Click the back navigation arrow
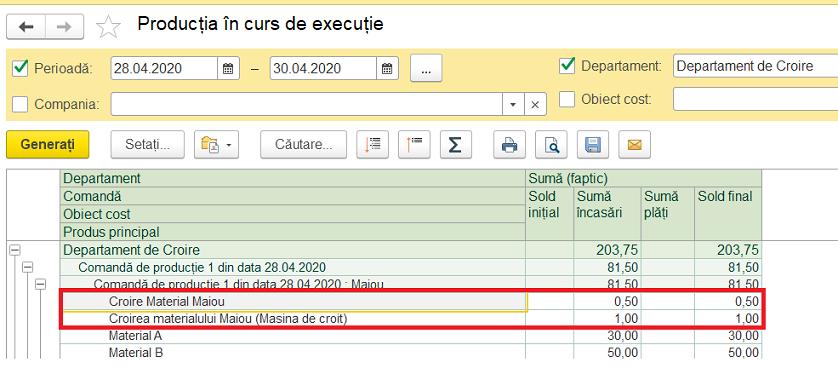Screen dimensions: 838x374 [26, 27]
